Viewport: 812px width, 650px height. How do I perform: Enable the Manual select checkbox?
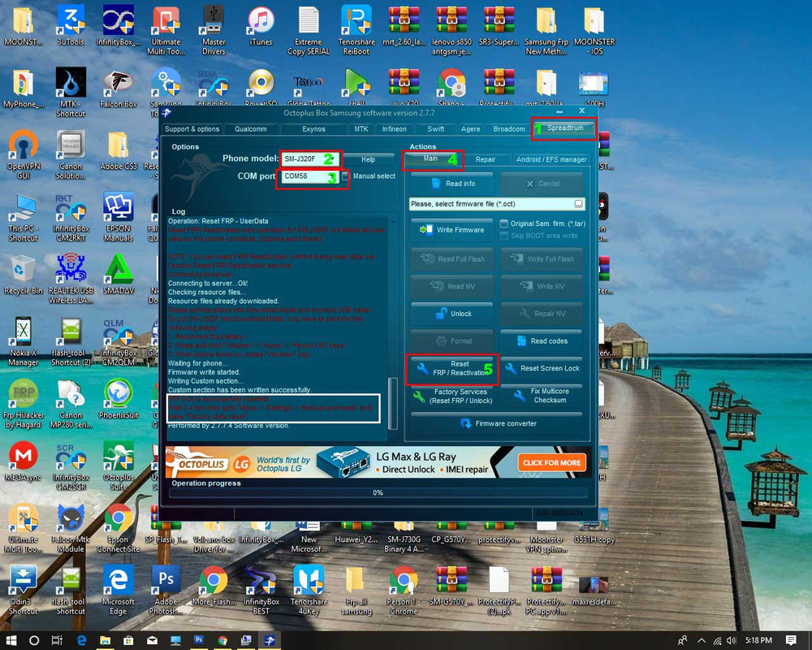click(345, 176)
